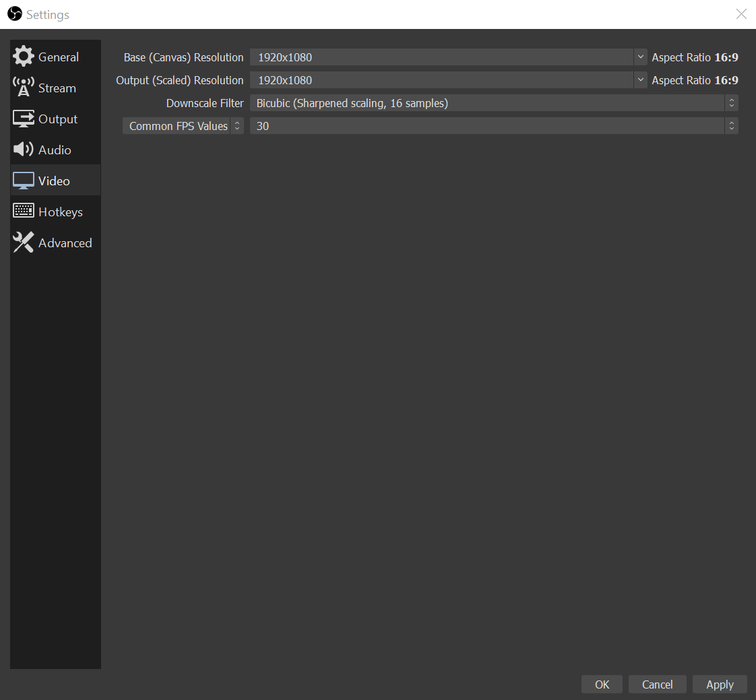Image resolution: width=756 pixels, height=700 pixels.
Task: Open the Common FPS Values type selector
Action: (183, 126)
